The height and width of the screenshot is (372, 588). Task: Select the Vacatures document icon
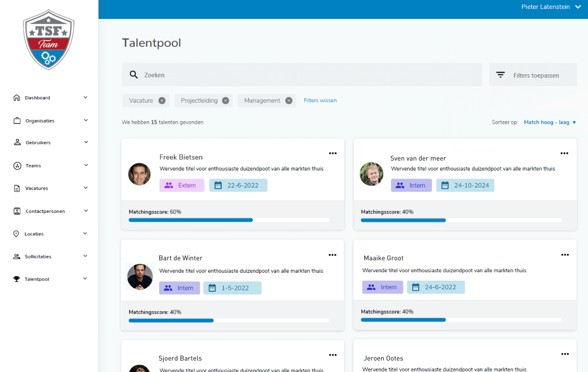(16, 188)
